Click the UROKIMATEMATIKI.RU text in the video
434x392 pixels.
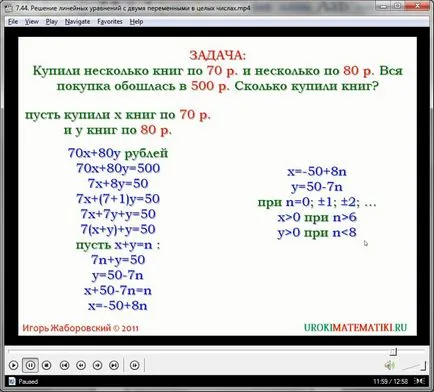[355, 327]
